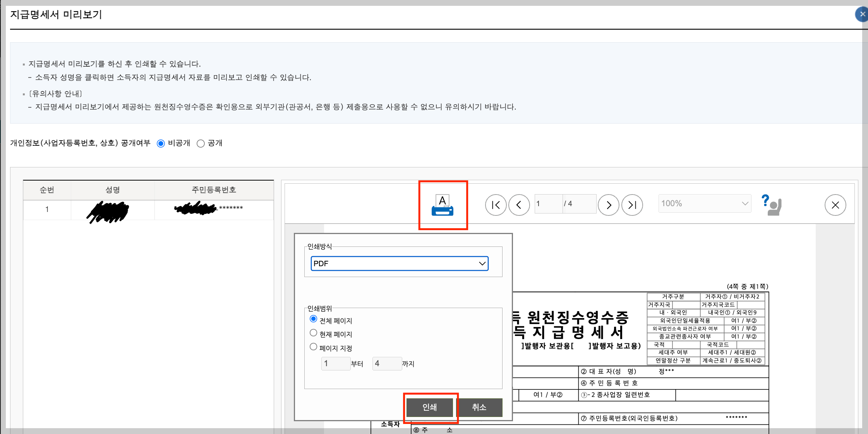Go to the previous page arrow icon
Image resolution: width=868 pixels, height=434 pixels.
[x=519, y=205]
